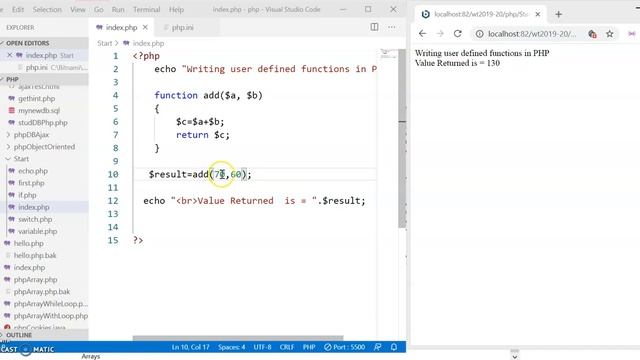Viewport: 640px width, 360px height.
Task: Open if.php in Start folder
Action: click(x=27, y=195)
